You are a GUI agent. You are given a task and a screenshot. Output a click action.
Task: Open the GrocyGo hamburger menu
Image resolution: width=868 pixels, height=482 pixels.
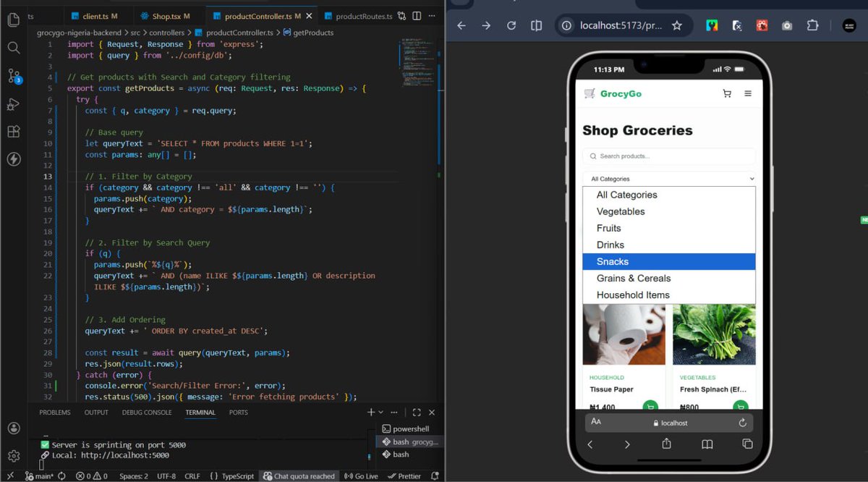(748, 93)
